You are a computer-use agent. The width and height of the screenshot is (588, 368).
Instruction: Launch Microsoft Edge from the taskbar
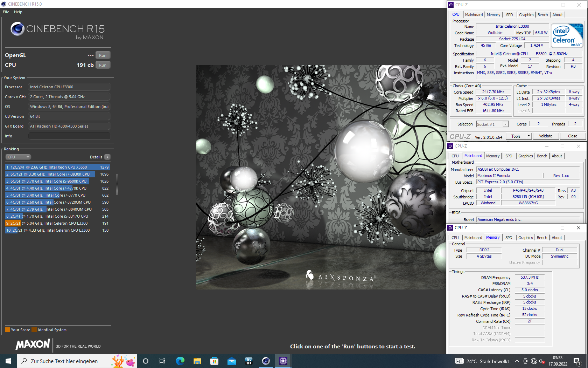[x=180, y=361]
